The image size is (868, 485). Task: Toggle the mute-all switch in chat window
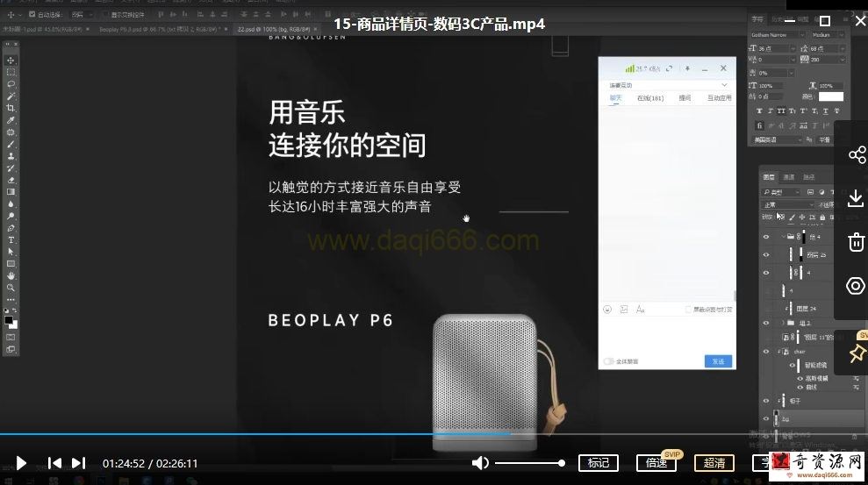click(x=608, y=361)
